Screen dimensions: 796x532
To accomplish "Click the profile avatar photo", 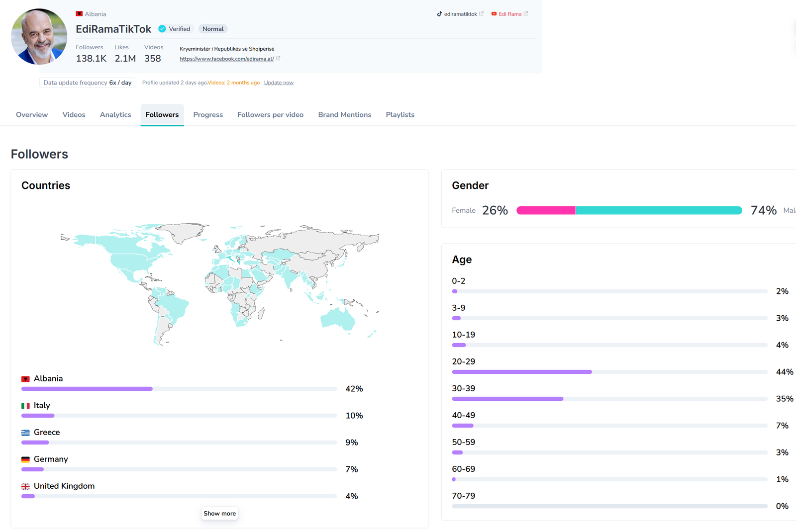I will coord(39,36).
